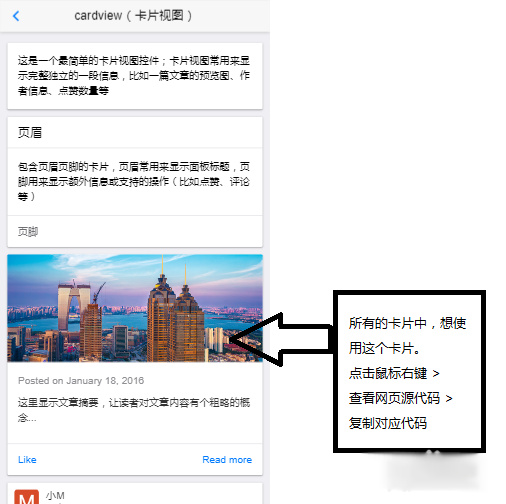Click the annotation line 查看网页源代码

click(x=400, y=398)
